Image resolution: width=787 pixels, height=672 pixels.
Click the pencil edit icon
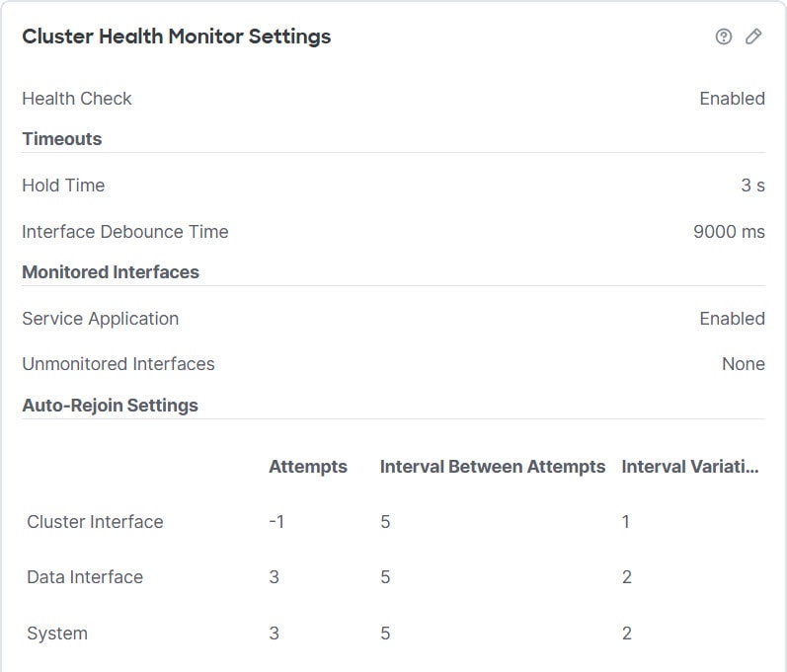pyautogui.click(x=752, y=37)
